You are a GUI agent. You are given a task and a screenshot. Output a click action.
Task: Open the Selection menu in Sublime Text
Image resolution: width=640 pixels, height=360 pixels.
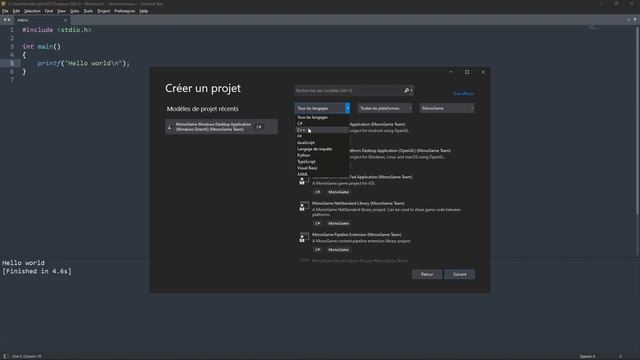(x=32, y=11)
